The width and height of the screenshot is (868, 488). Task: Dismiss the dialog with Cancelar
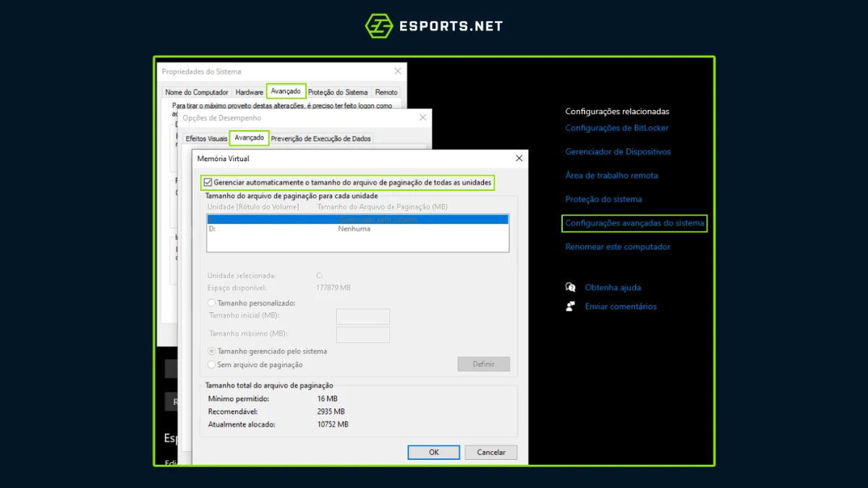point(490,452)
